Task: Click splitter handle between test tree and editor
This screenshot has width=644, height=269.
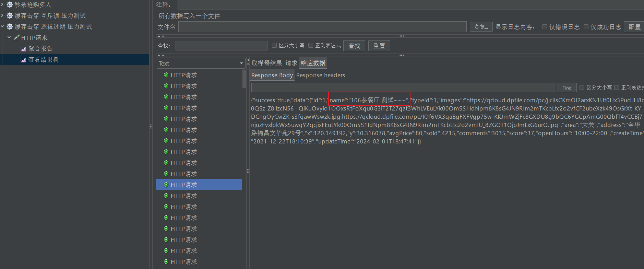Action: 151,126
